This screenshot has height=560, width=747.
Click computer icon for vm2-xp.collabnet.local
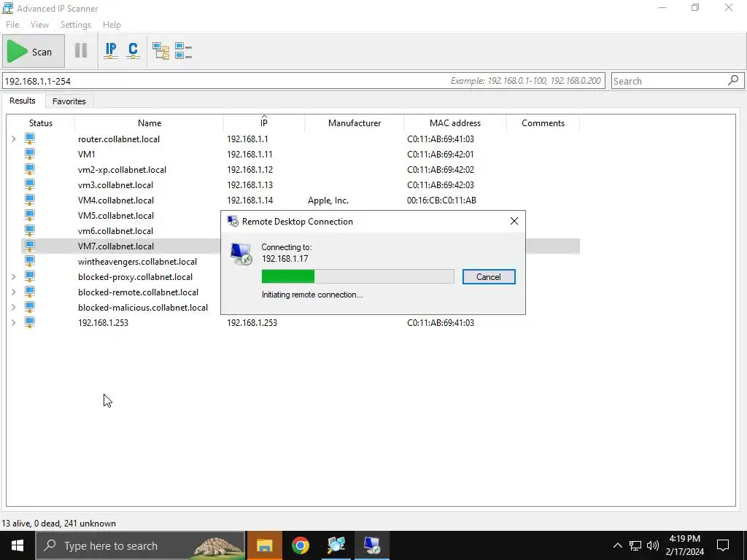point(29,169)
